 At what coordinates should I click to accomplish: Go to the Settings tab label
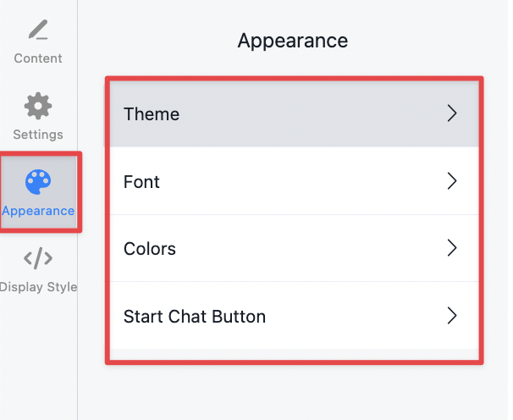tap(38, 135)
